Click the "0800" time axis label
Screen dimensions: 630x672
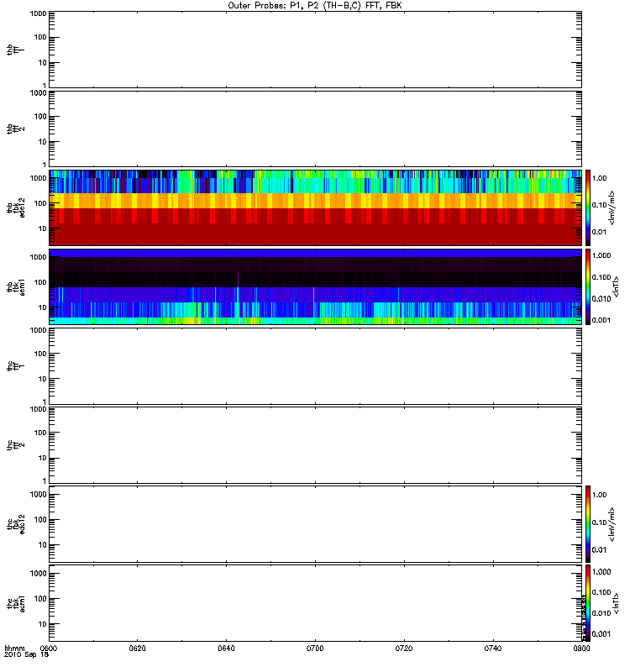[581, 648]
